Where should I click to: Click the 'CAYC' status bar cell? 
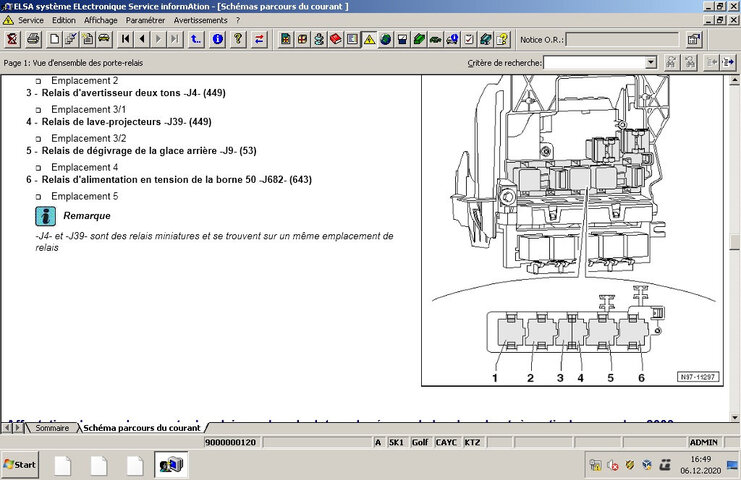click(446, 442)
